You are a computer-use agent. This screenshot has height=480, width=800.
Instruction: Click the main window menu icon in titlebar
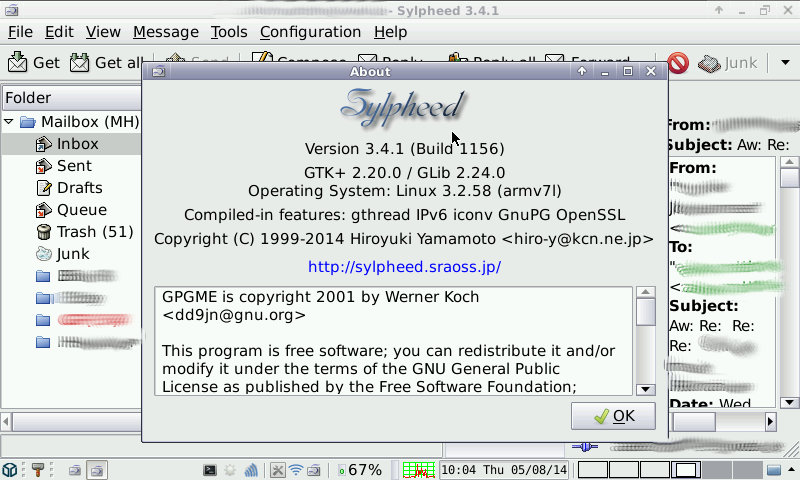12,10
